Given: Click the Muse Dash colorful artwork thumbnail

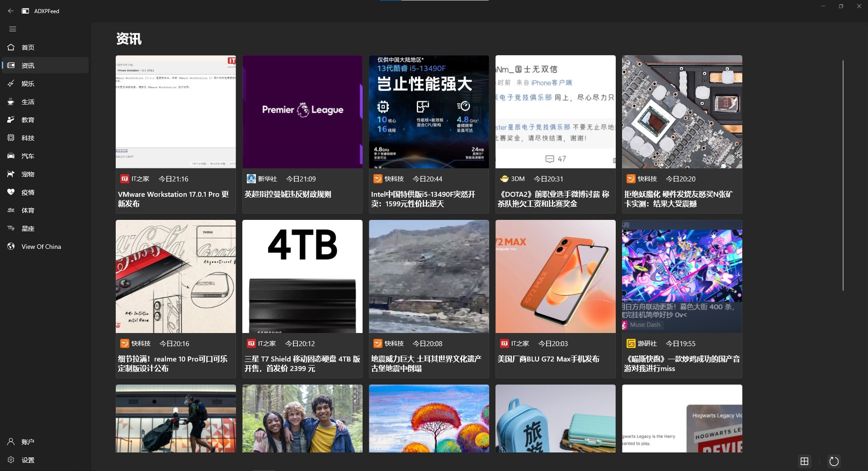Looking at the screenshot, I should click(x=682, y=276).
